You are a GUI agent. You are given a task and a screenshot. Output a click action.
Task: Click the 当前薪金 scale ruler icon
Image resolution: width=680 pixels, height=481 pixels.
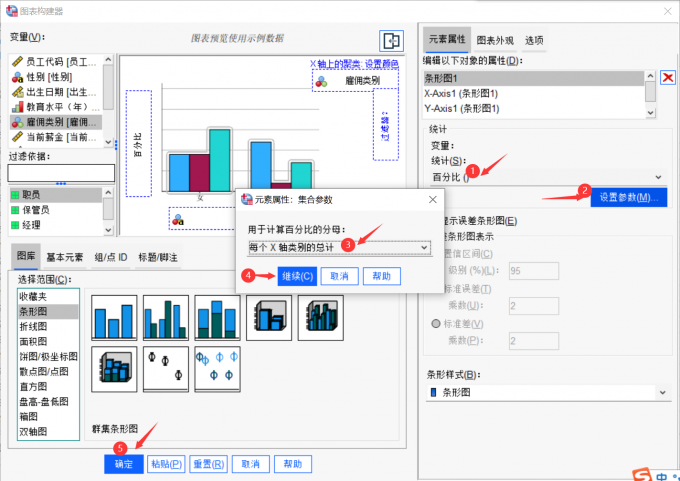point(17,137)
